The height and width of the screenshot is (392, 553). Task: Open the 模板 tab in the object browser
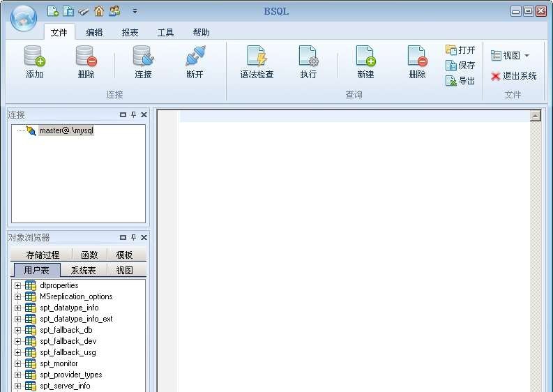pyautogui.click(x=124, y=255)
